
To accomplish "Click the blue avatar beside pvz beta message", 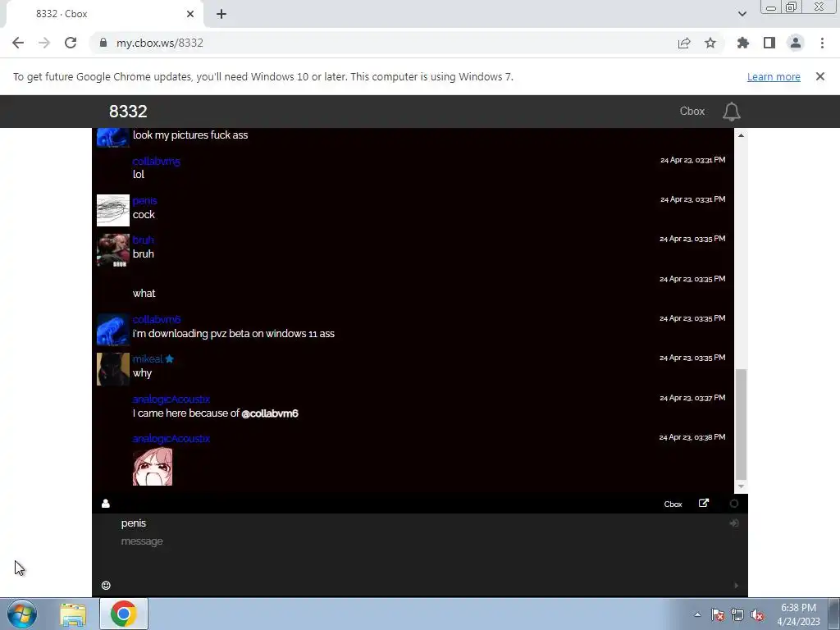I will (113, 330).
